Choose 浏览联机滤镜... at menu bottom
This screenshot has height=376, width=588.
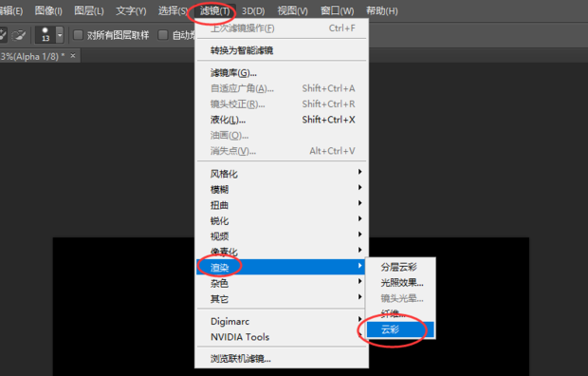coord(282,358)
